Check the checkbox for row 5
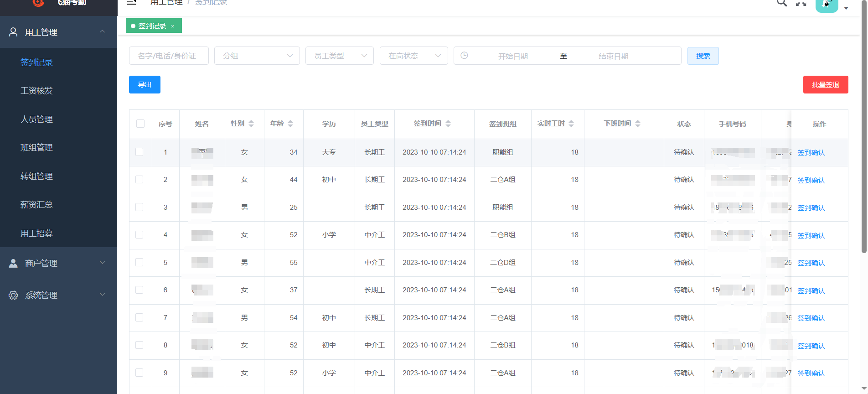Viewport: 868px width, 394px height. click(139, 262)
